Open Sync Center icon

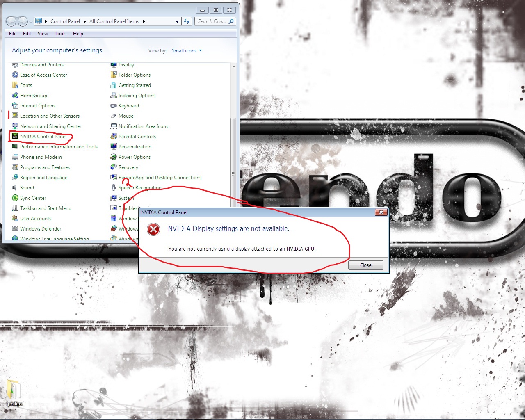point(15,198)
